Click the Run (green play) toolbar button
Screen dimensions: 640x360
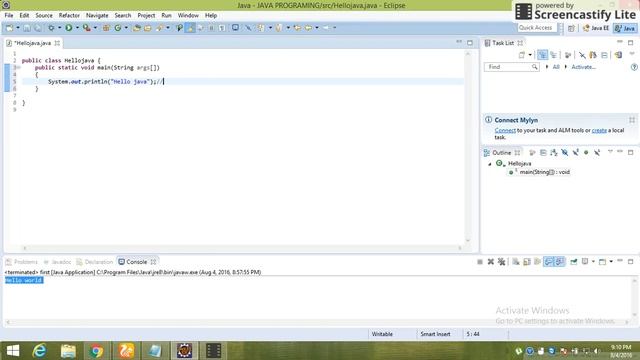pyautogui.click(x=69, y=28)
